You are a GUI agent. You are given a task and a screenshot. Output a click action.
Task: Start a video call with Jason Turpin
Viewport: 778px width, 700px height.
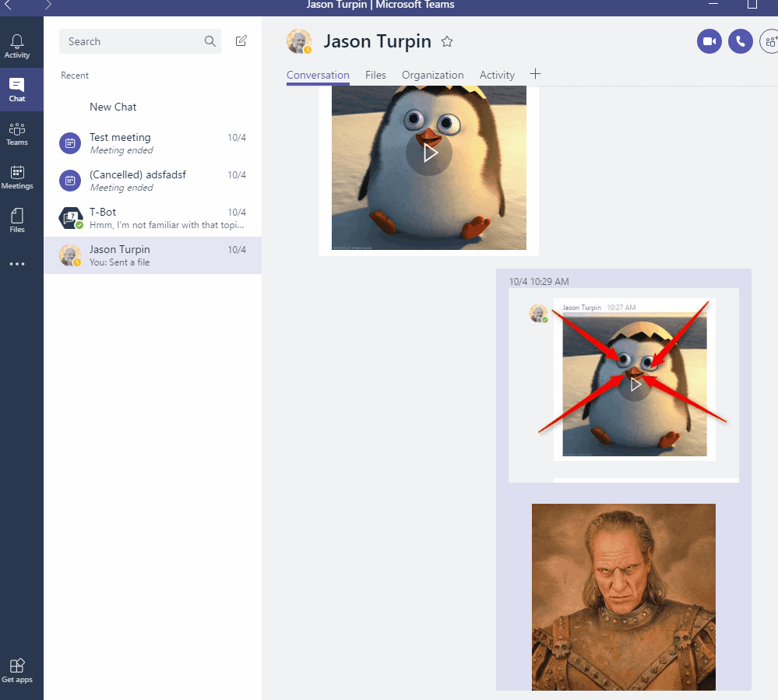[709, 41]
